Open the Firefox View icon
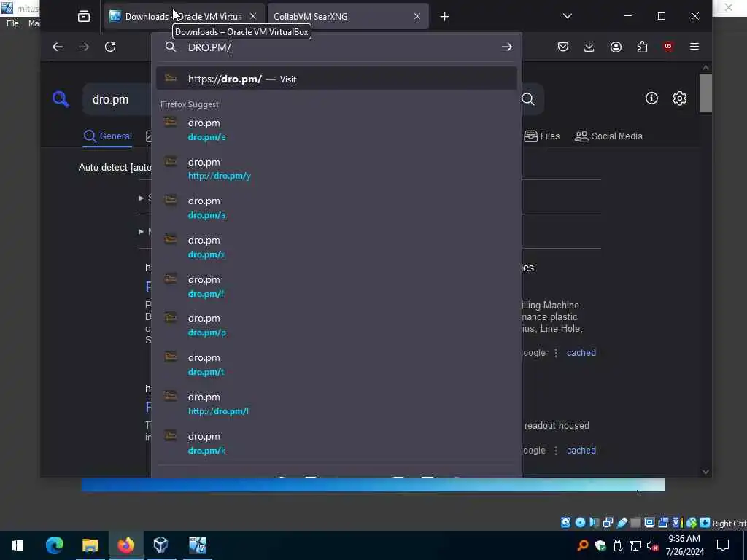The width and height of the screenshot is (747, 560). pyautogui.click(x=84, y=17)
